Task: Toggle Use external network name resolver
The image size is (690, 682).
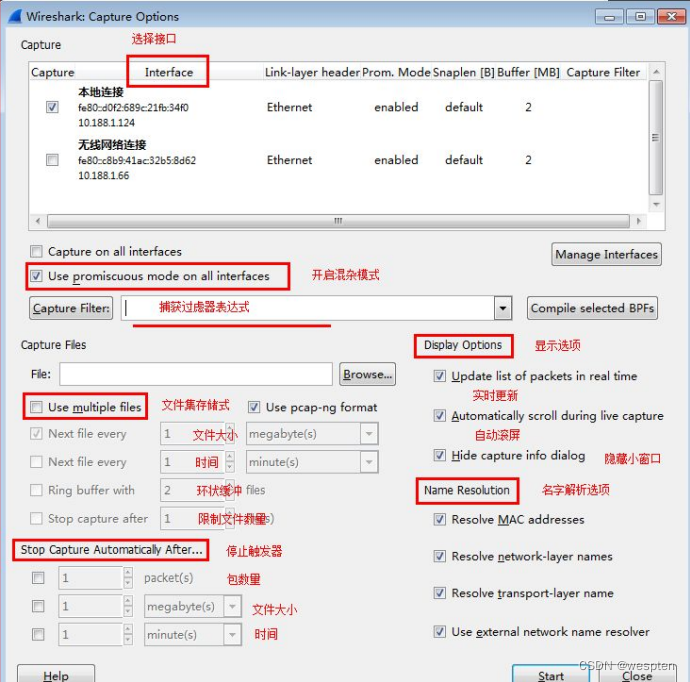Action: click(x=439, y=631)
